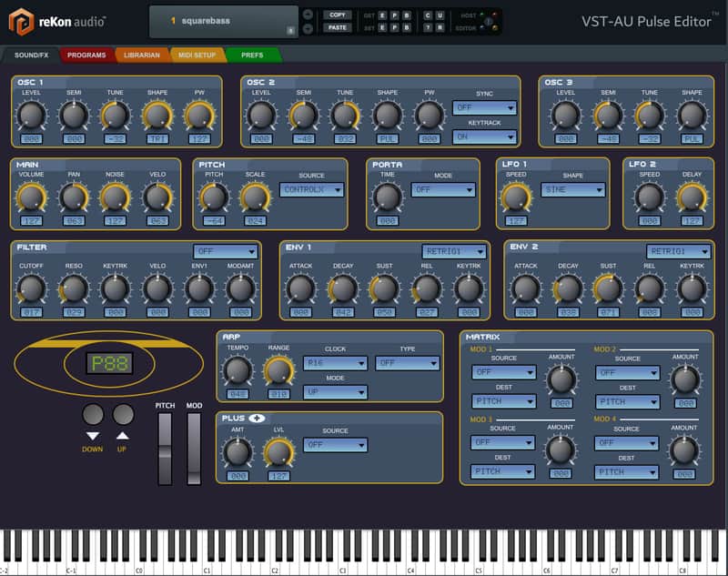
Task: Click the ARP TEMPO knob
Action: coord(238,370)
